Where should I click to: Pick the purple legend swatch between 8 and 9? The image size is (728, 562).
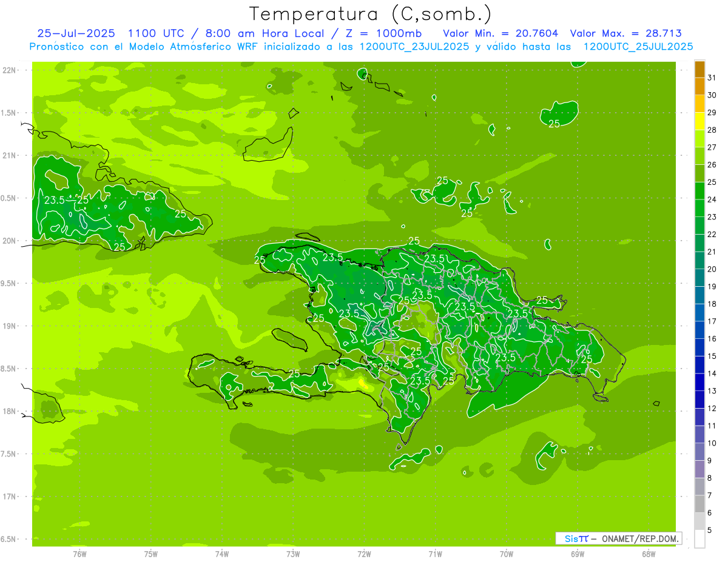[x=699, y=469]
